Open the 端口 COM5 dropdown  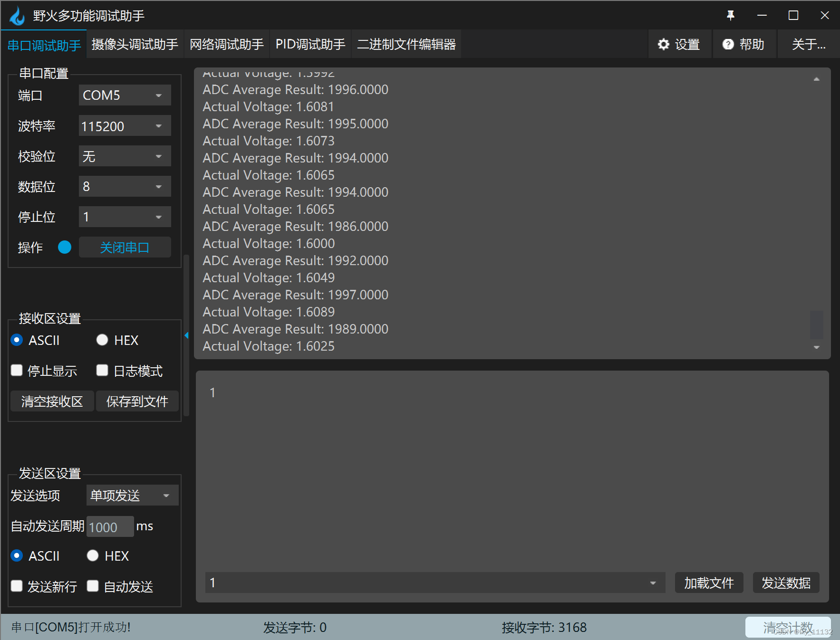click(x=124, y=95)
